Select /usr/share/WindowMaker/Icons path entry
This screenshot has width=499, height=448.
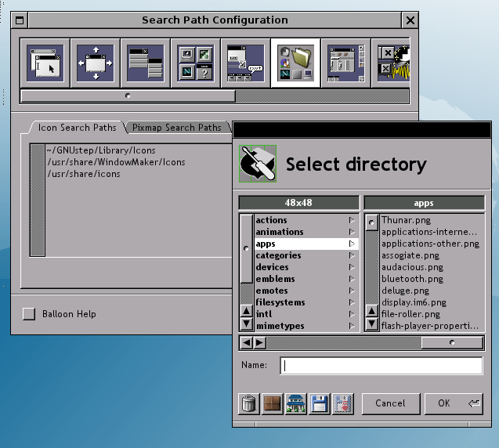pyautogui.click(x=116, y=162)
